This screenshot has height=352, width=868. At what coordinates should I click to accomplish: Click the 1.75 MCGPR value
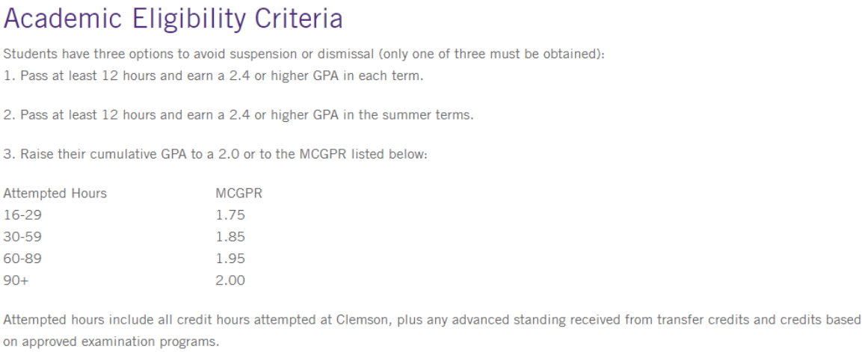tap(230, 215)
